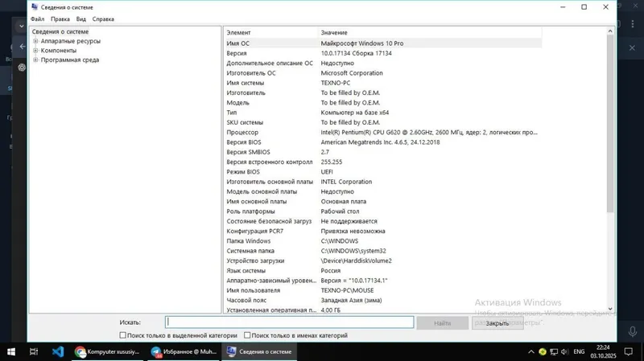Open Task View on the taskbar
This screenshot has width=644, height=361.
pyautogui.click(x=34, y=351)
